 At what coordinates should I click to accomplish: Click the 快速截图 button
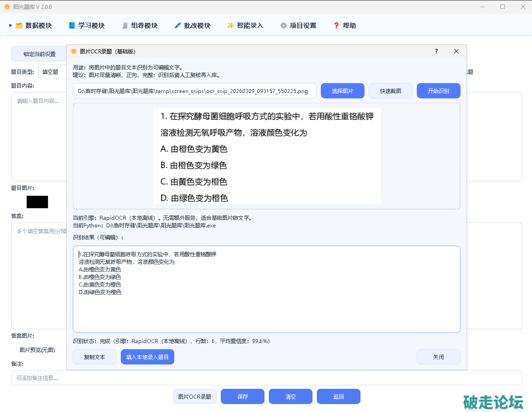pyautogui.click(x=391, y=91)
